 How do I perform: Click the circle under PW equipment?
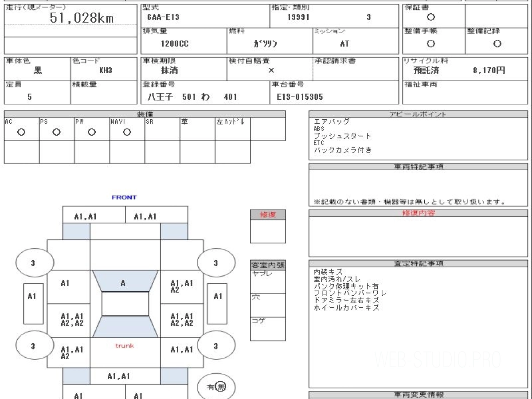coord(92,132)
